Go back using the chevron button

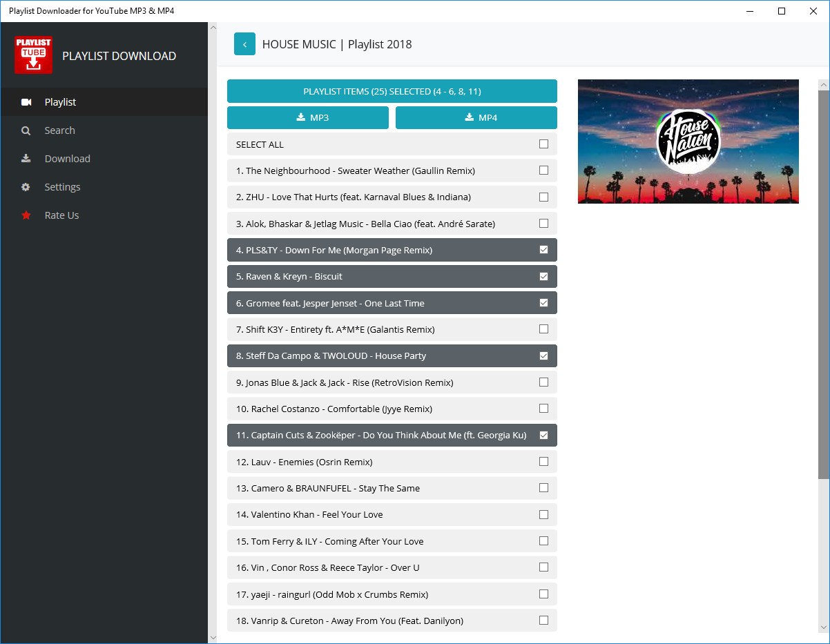244,43
